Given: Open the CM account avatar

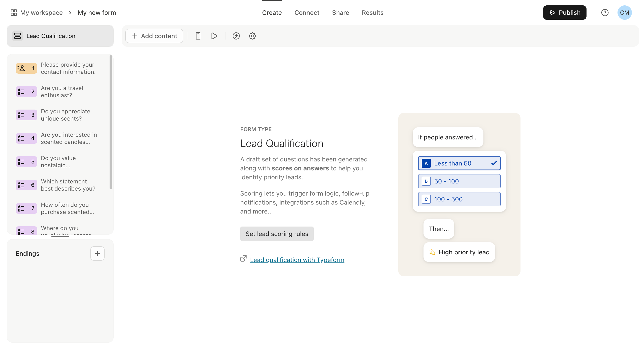Looking at the screenshot, I should [624, 13].
